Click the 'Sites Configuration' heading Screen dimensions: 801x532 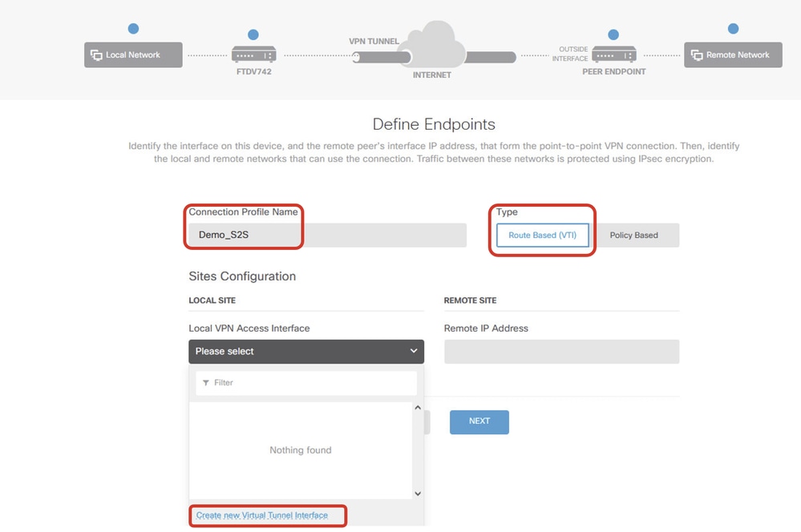[242, 276]
